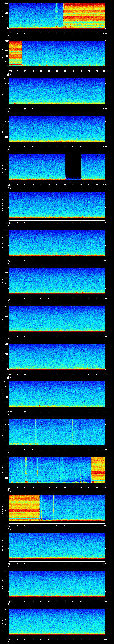Click the 5:15:00 start time label

tap(9, 71)
